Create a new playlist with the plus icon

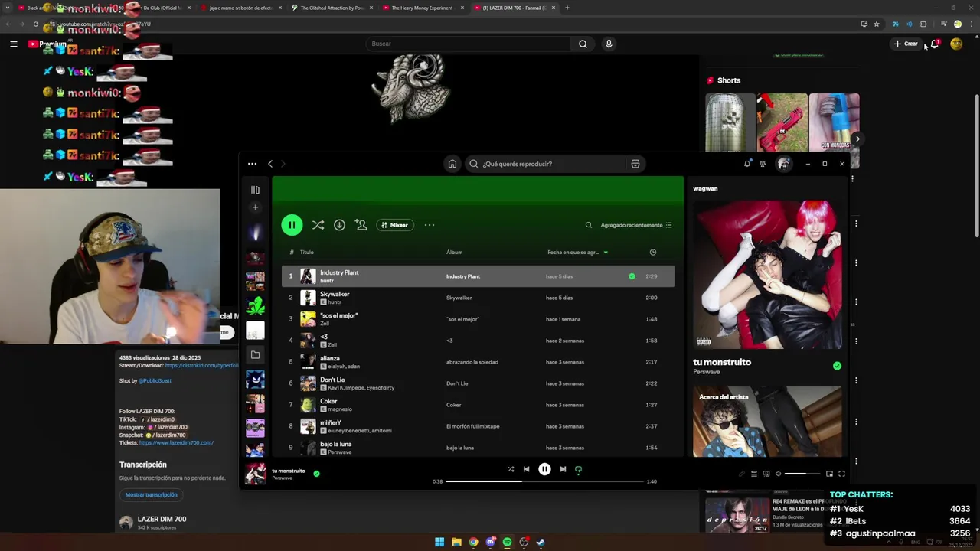[x=255, y=207]
